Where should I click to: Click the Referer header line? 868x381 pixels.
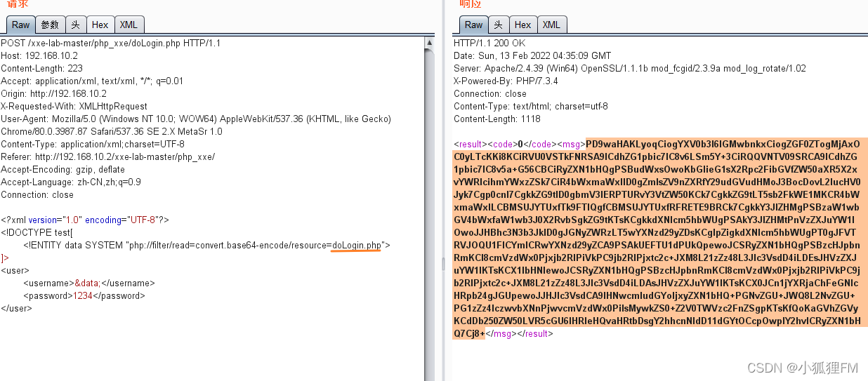point(108,157)
